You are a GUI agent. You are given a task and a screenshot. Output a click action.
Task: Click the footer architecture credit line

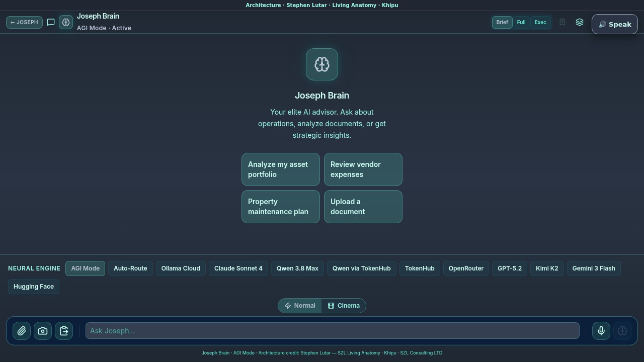pos(322,353)
